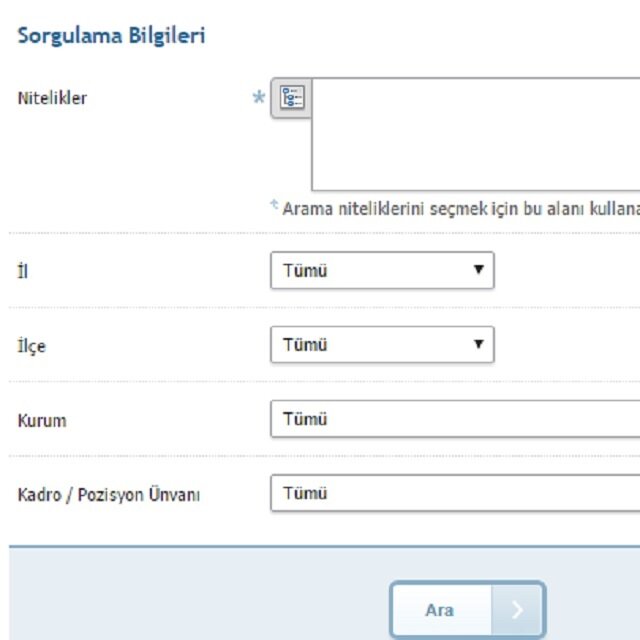Image resolution: width=640 pixels, height=640 pixels.
Task: Open the İlçe dropdown arrow
Action: [x=478, y=344]
